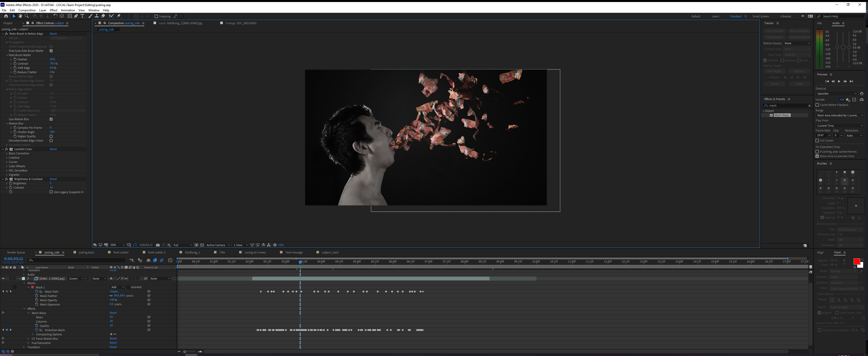This screenshot has width=868, height=356.
Task: Click Reset for Lumetri Color effect
Action: tap(53, 149)
